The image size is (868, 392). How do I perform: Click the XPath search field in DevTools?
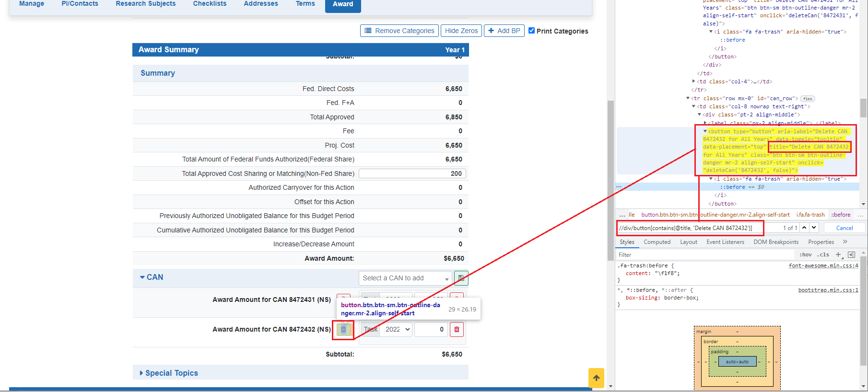[690, 228]
